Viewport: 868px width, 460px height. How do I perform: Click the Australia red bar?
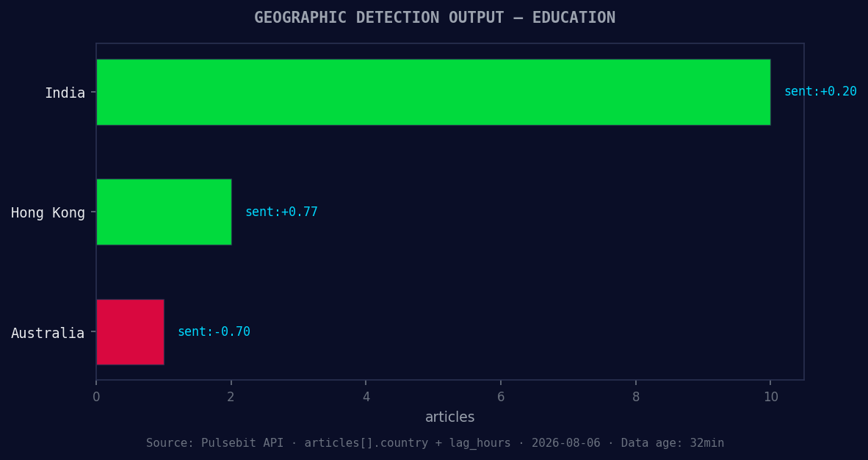click(x=130, y=332)
